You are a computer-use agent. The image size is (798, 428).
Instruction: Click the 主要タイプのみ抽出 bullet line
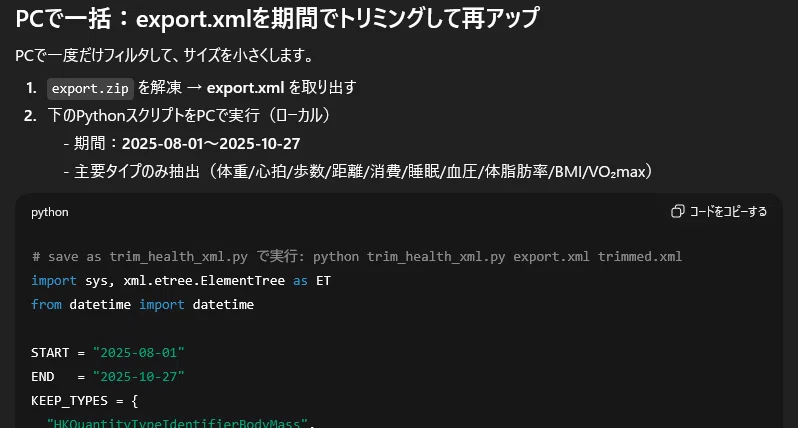click(358, 172)
